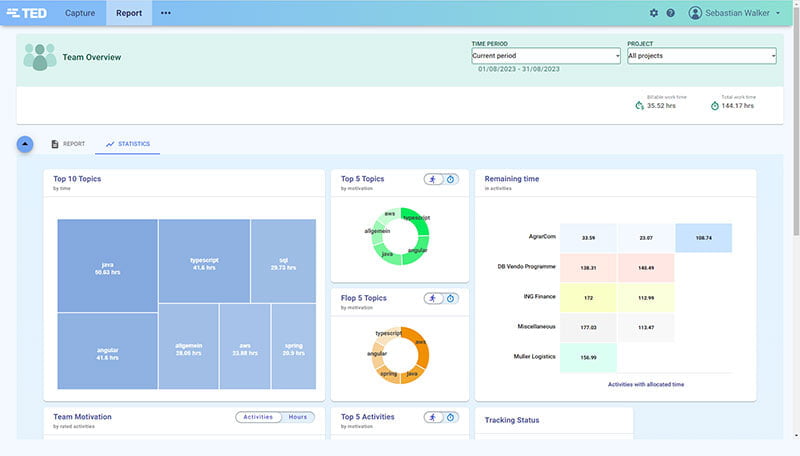The width and height of the screenshot is (800, 456).
Task: Click the Tracking Status card title
Action: coord(512,420)
